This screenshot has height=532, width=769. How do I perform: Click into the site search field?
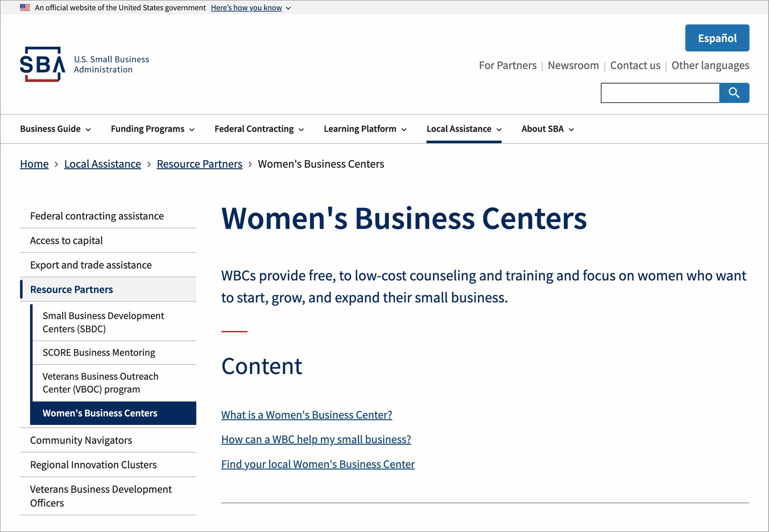[659, 93]
